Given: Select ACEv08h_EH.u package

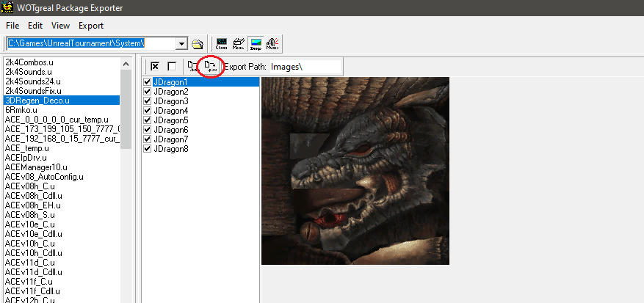Looking at the screenshot, I should [x=33, y=205].
